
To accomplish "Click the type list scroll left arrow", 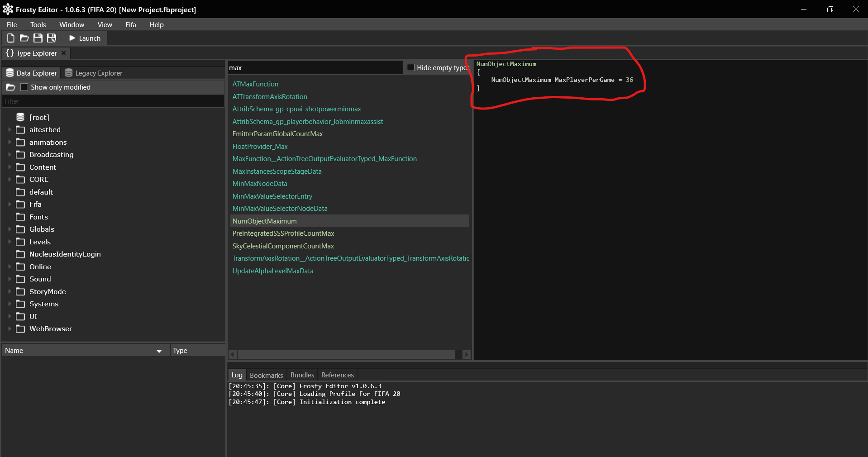I will coord(232,354).
